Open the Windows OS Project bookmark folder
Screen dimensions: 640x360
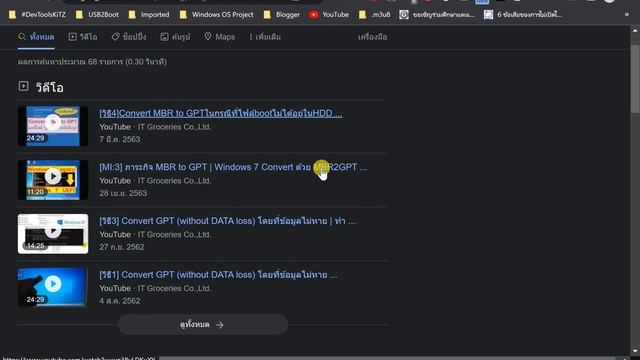tap(216, 15)
